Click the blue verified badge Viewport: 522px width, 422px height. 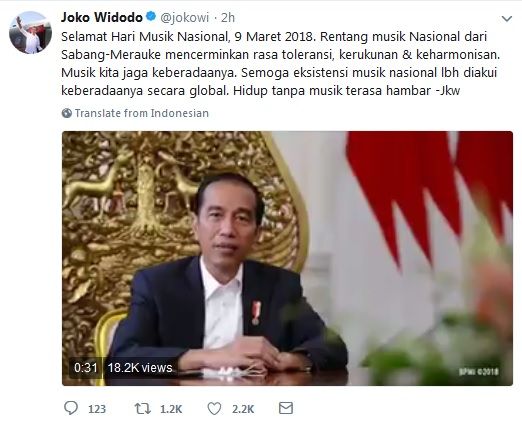[x=151, y=16]
